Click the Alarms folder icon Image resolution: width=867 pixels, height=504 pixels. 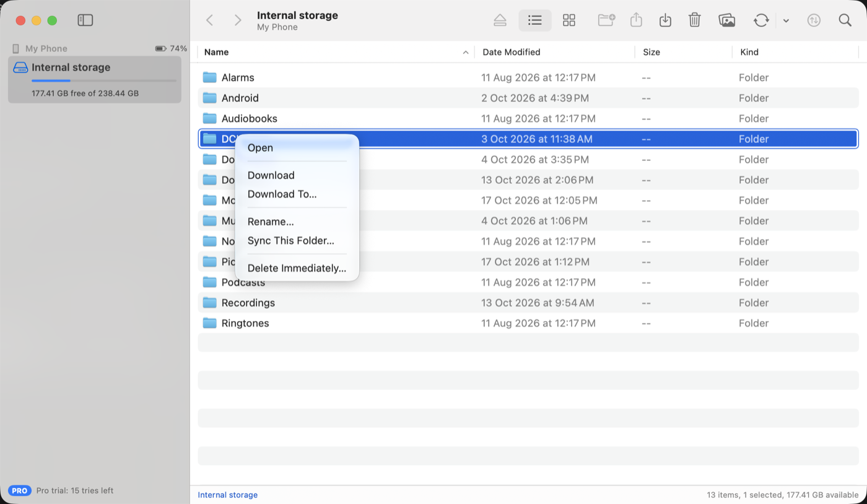tap(210, 77)
